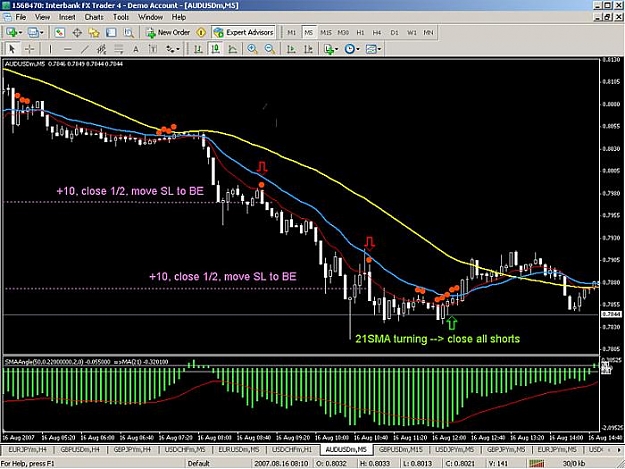Launch MetaEditor yellow diamond icon

pos(201,33)
